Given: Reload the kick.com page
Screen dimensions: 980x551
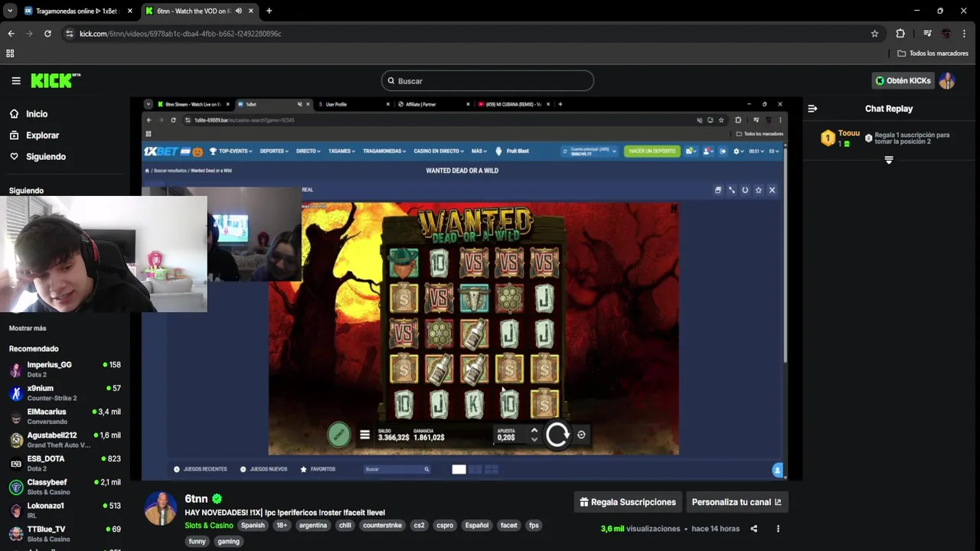Looking at the screenshot, I should pos(47,34).
